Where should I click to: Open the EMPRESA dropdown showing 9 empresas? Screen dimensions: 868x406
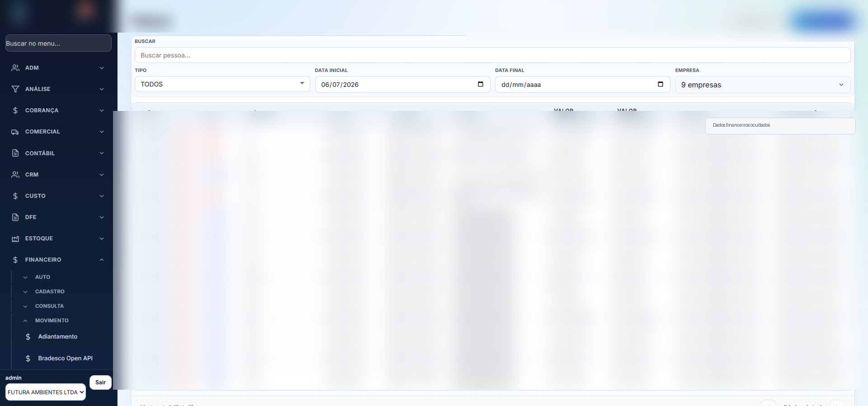tap(763, 85)
